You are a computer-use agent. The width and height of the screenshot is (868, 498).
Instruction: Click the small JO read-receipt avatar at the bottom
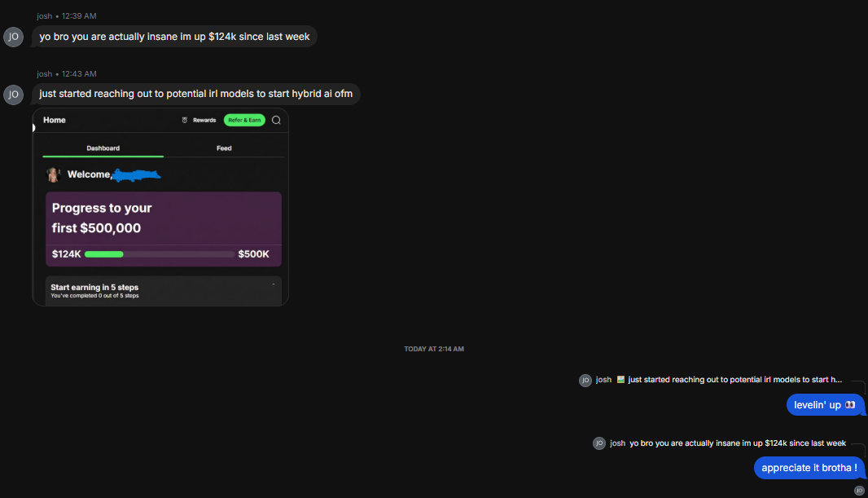coord(859,490)
